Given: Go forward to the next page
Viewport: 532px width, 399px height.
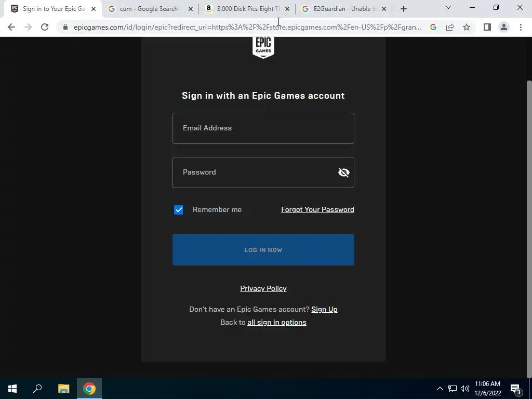Looking at the screenshot, I should click(28, 27).
